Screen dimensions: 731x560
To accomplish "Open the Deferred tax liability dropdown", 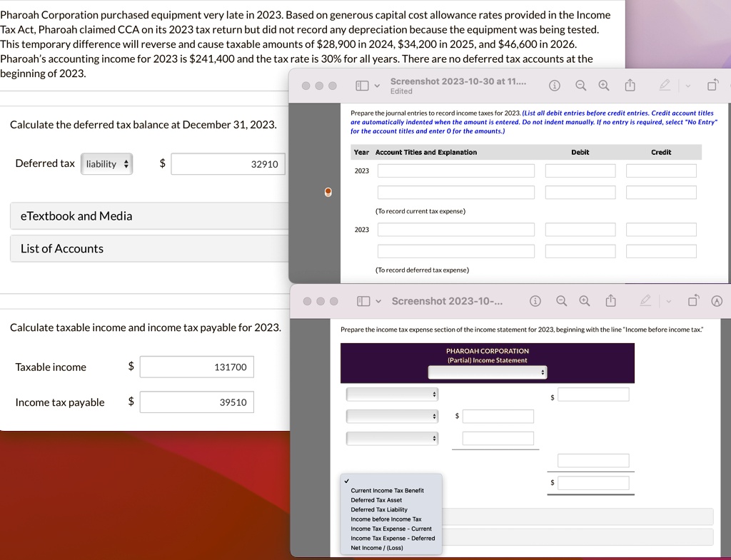I will pos(107,164).
